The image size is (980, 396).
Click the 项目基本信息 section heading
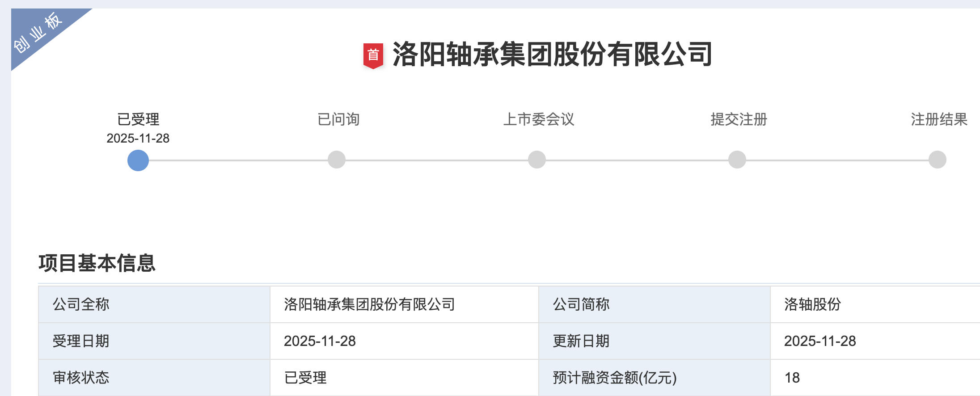click(x=97, y=263)
